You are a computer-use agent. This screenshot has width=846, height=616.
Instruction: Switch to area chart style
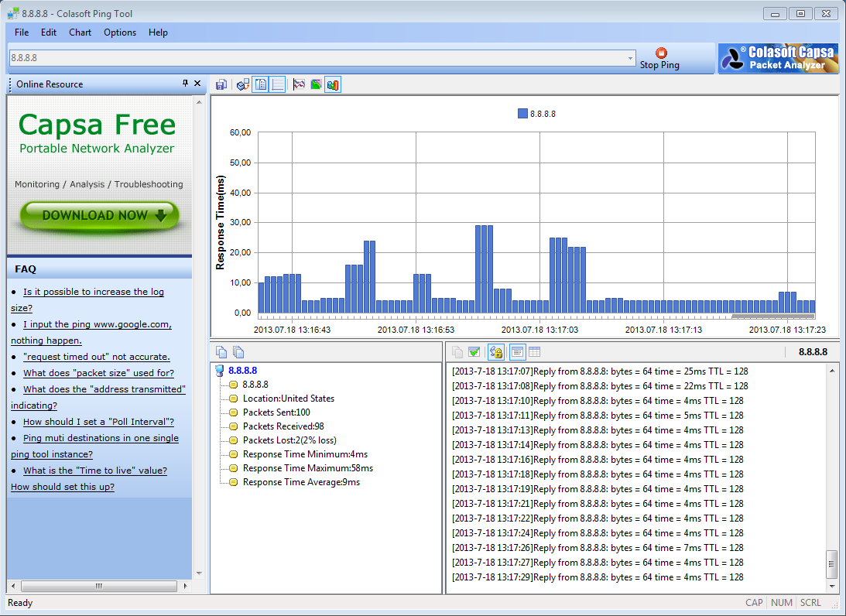316,84
